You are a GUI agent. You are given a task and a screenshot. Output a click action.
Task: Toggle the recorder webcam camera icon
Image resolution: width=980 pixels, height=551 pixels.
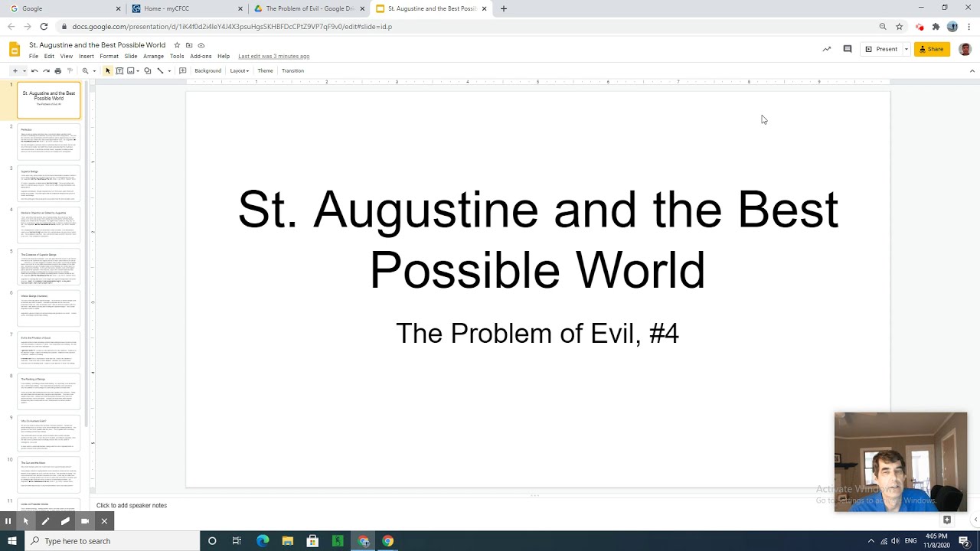coord(85,521)
